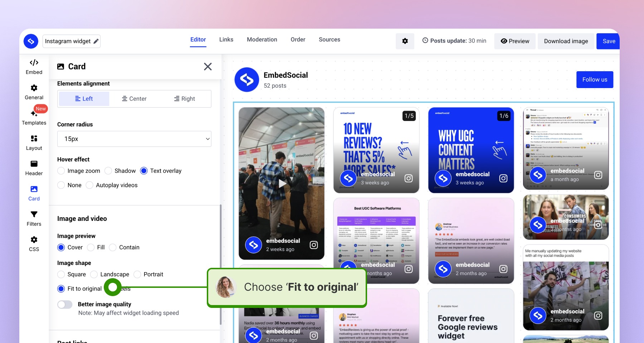Open widget settings gear in top bar
This screenshot has width=644, height=343.
[x=405, y=41]
